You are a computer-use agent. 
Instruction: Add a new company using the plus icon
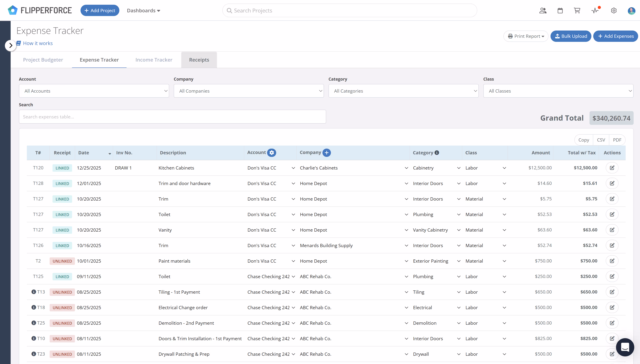click(x=326, y=152)
